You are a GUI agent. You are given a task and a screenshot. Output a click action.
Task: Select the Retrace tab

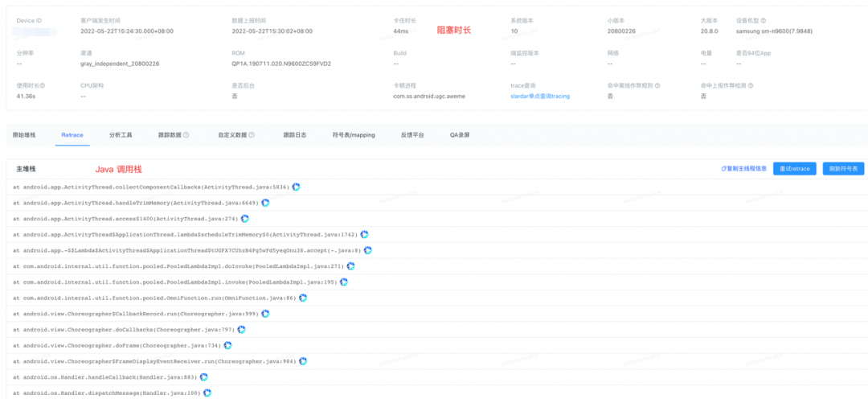[x=72, y=134]
